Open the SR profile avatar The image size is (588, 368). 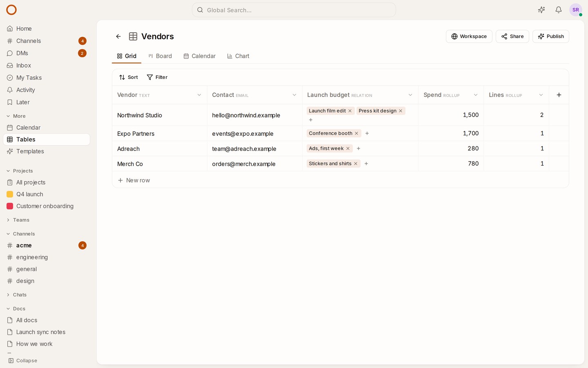tap(576, 10)
